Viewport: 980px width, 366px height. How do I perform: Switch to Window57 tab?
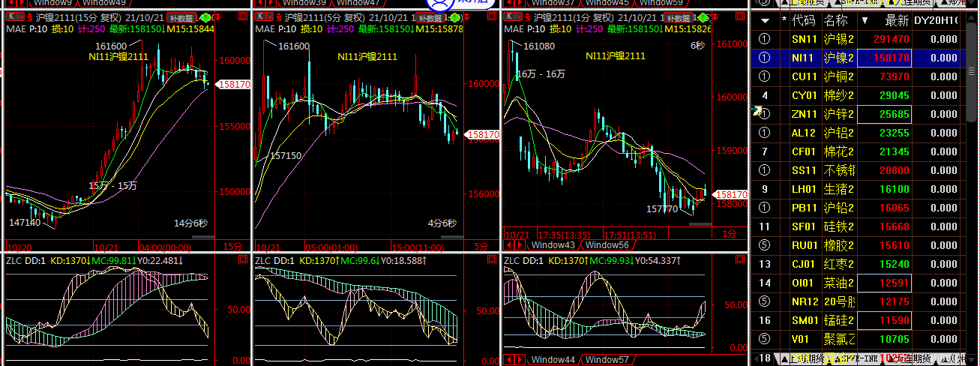pos(607,360)
